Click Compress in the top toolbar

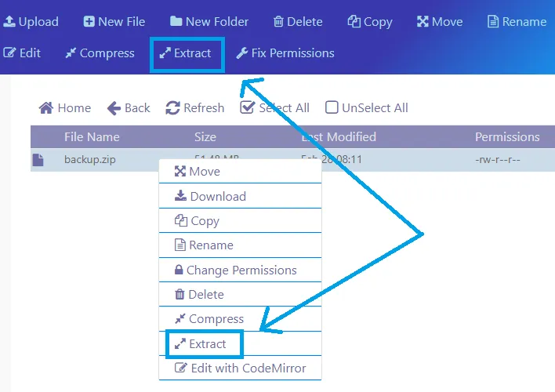pos(100,53)
